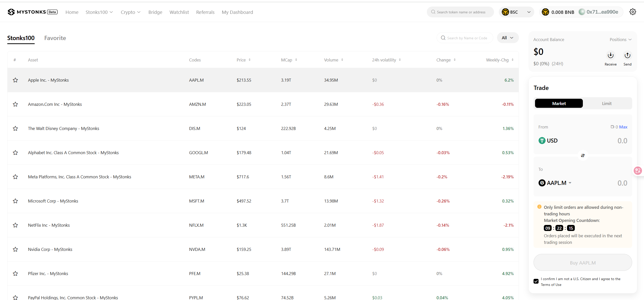Open Bridge nav item
Viewport: 644px width, 300px height.
[155, 12]
